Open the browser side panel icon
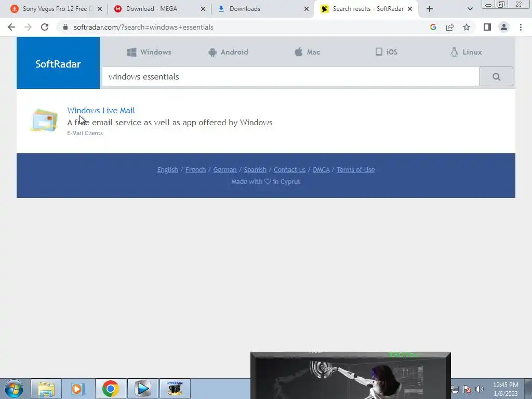 [x=487, y=27]
